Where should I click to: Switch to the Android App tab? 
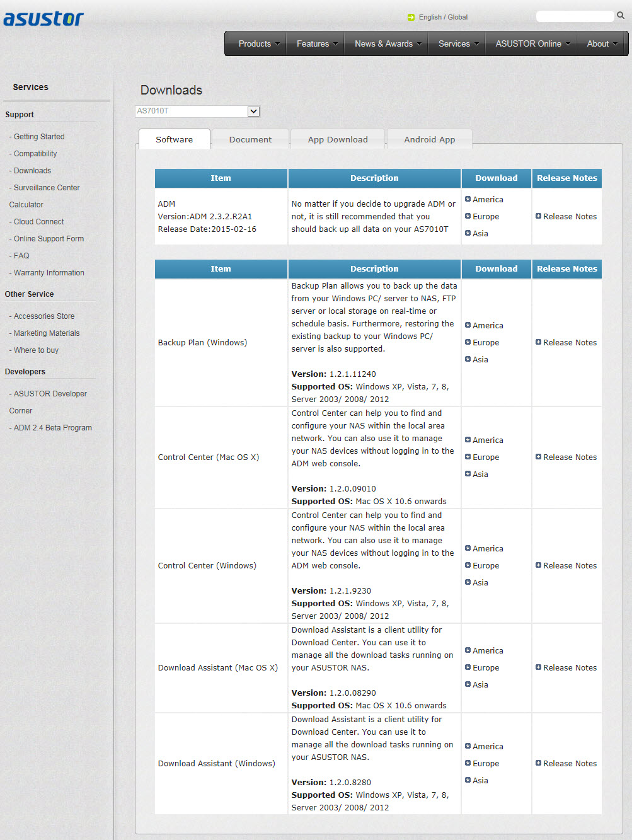(429, 139)
